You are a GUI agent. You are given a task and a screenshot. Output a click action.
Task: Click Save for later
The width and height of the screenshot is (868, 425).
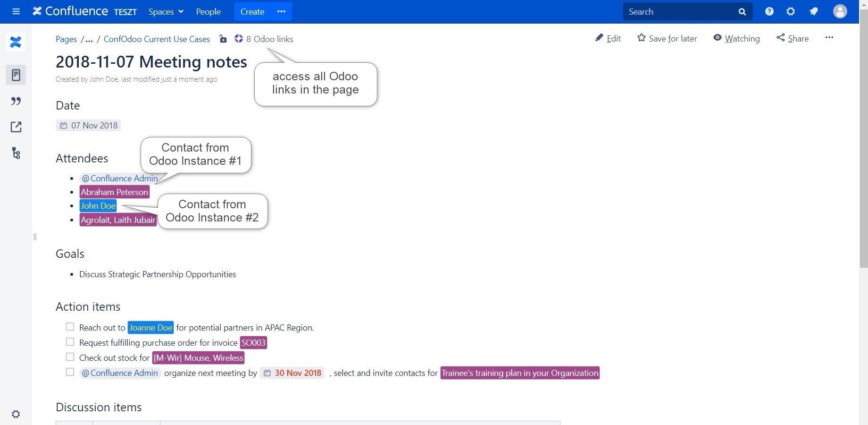tap(667, 38)
